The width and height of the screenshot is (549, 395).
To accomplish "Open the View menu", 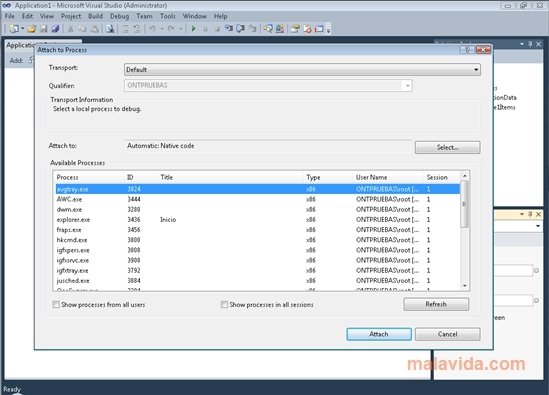I will (x=47, y=16).
